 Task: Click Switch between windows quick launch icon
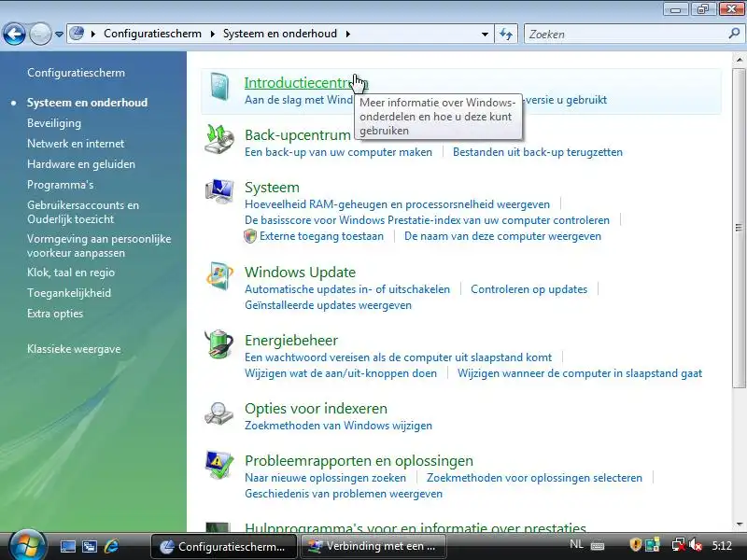pyautogui.click(x=89, y=546)
